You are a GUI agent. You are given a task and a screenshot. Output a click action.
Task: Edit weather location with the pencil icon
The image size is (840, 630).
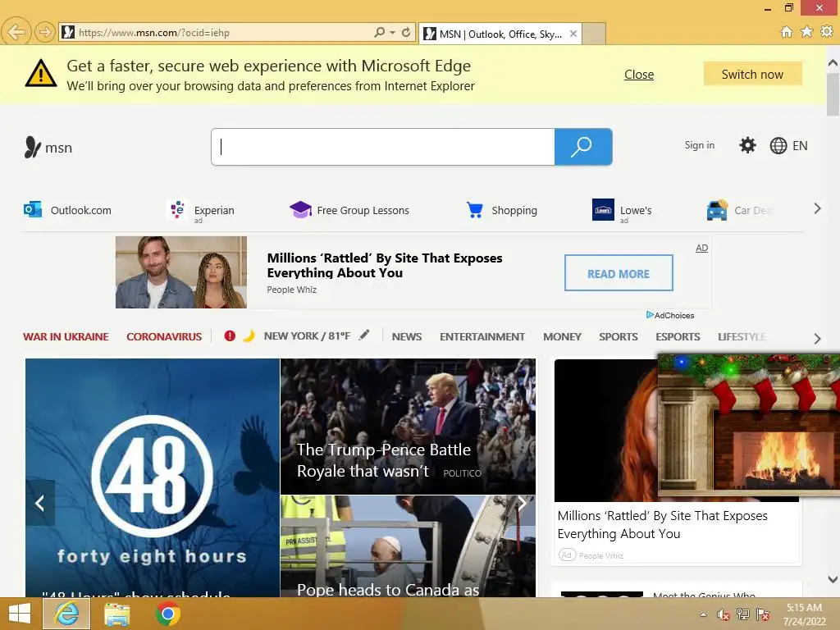pyautogui.click(x=364, y=336)
